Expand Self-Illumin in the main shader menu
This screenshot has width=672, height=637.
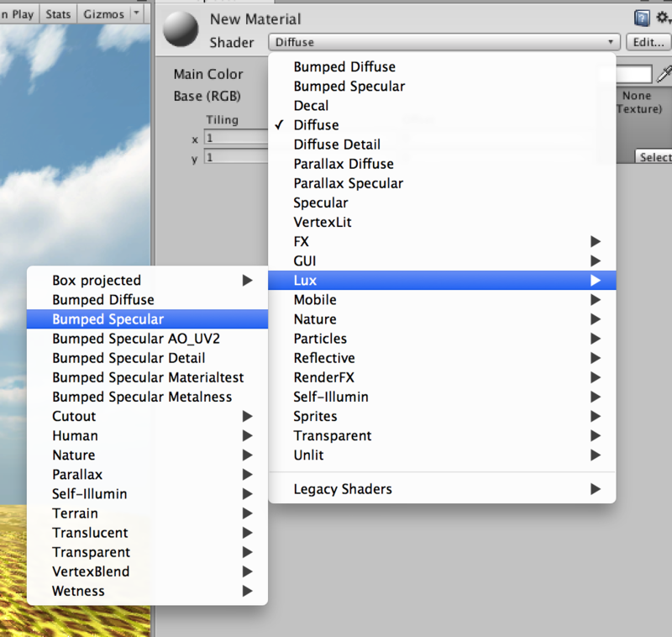[x=442, y=397]
